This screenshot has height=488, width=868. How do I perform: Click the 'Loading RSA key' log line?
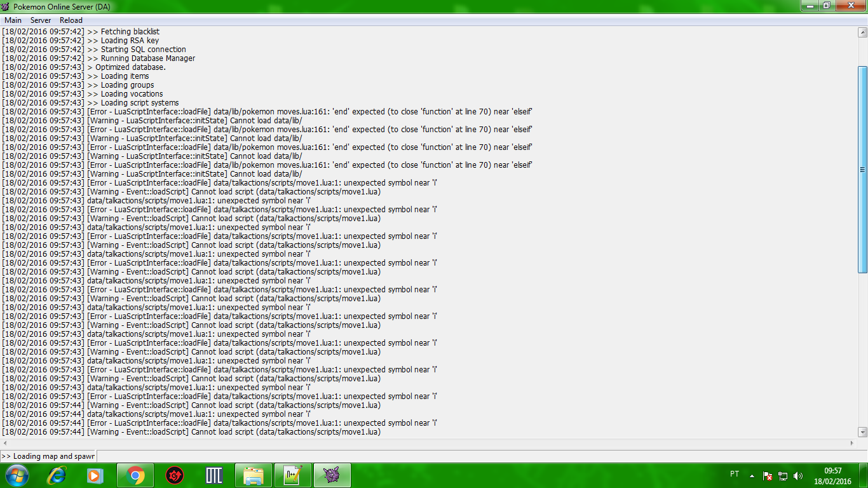81,41
